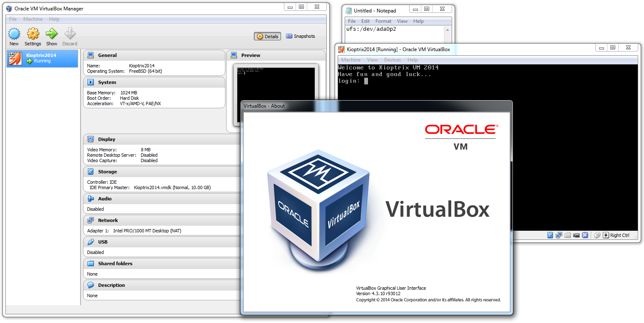
Task: Open the Format menu in Notepad
Action: [x=383, y=21]
